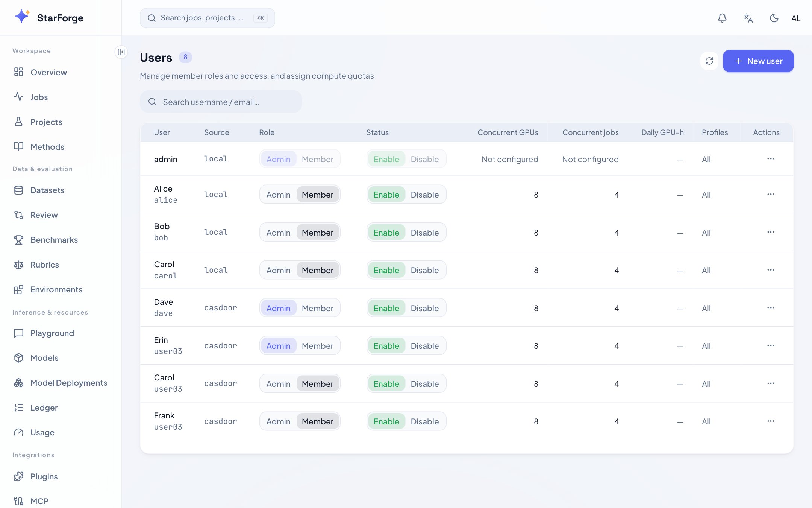This screenshot has width=812, height=508.
Task: Collapse the sidebar panel
Action: tap(121, 52)
